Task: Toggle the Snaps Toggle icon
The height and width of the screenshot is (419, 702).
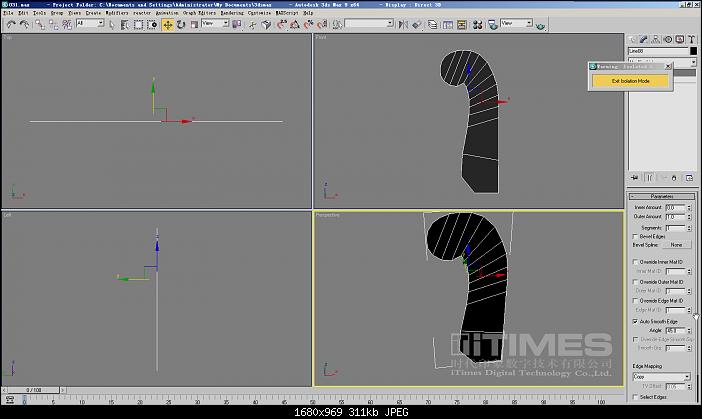Action: 280,25
